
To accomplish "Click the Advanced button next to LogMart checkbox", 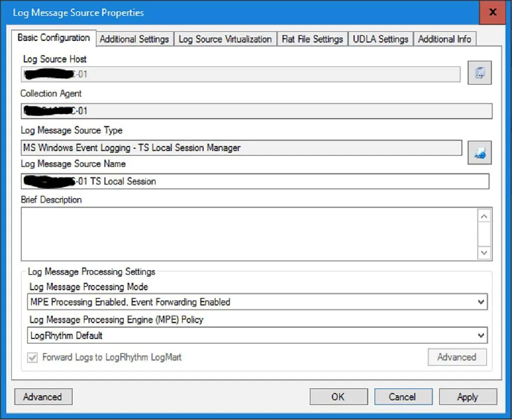I will [x=456, y=357].
